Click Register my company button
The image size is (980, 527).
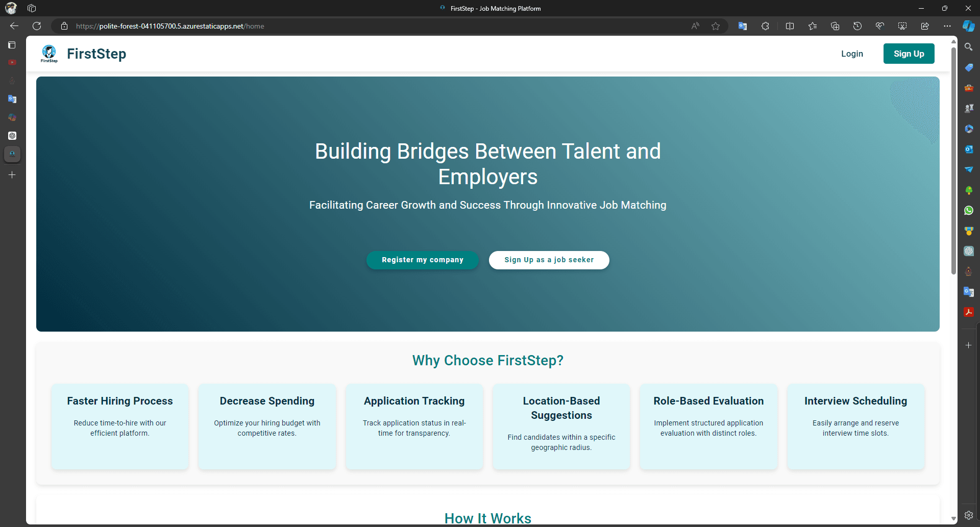tap(422, 260)
